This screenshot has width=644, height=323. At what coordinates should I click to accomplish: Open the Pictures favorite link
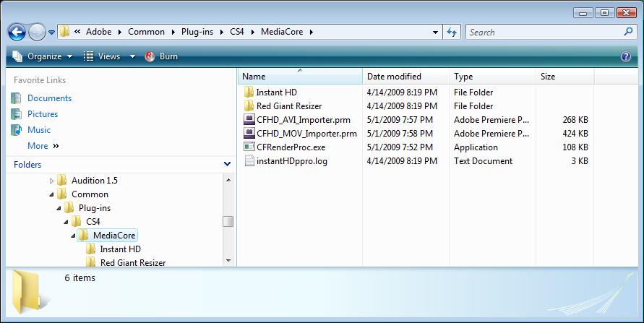coord(43,114)
